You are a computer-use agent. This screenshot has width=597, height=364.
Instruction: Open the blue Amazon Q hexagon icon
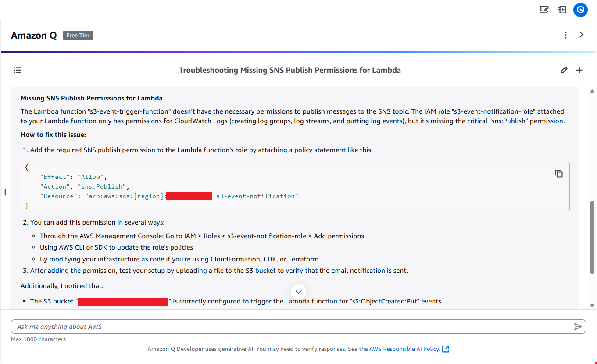point(580,10)
